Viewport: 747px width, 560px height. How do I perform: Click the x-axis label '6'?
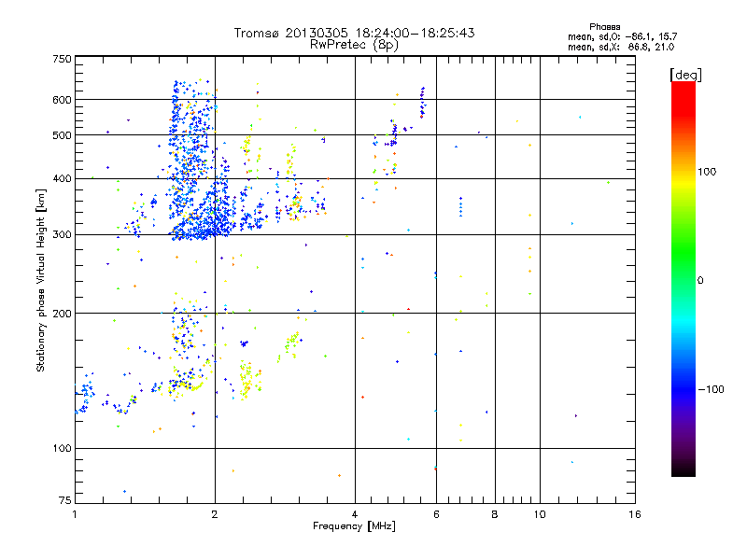(x=436, y=514)
